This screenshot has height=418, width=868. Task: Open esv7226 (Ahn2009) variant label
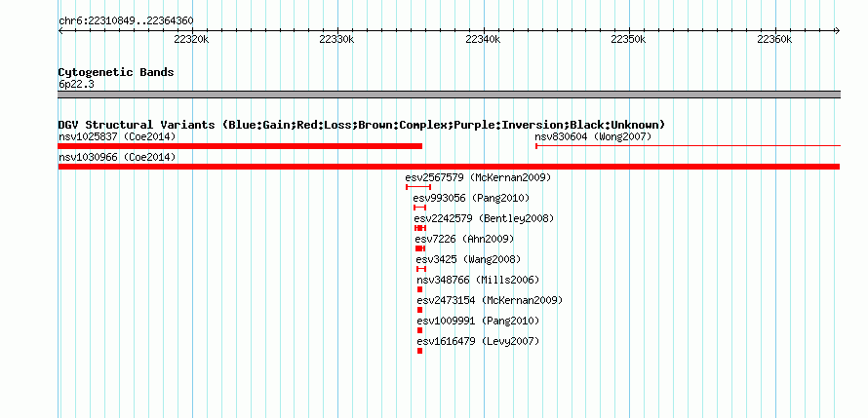coord(464,239)
